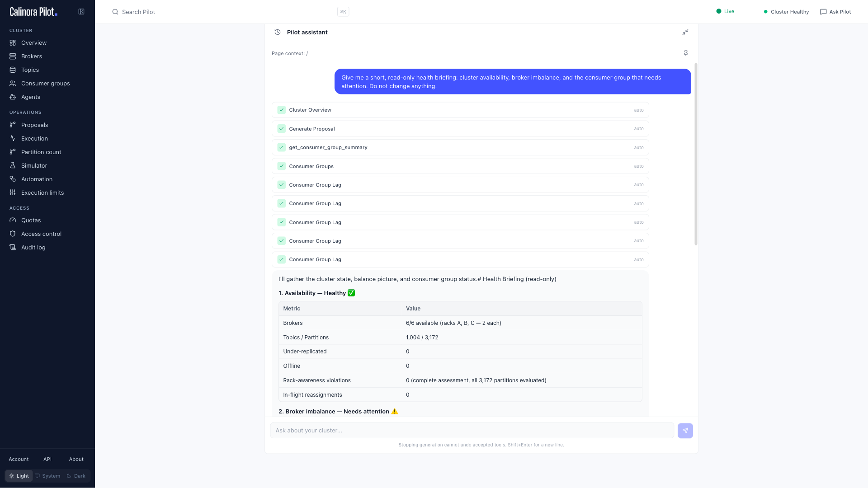Open the About link
868x488 pixels.
pyautogui.click(x=76, y=459)
